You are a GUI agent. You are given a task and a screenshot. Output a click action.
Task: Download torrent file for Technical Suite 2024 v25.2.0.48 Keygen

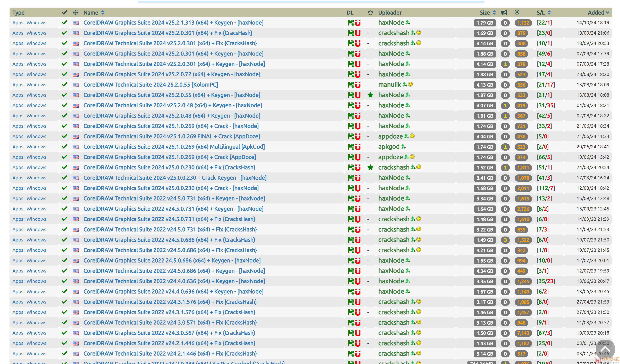pos(351,106)
